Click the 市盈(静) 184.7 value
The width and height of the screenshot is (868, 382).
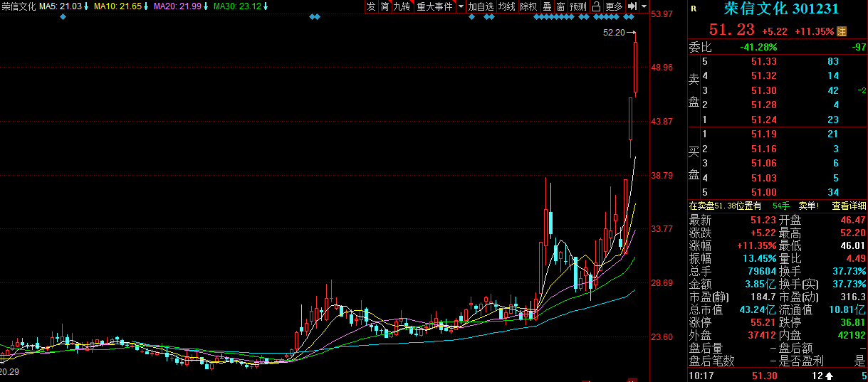click(x=763, y=297)
